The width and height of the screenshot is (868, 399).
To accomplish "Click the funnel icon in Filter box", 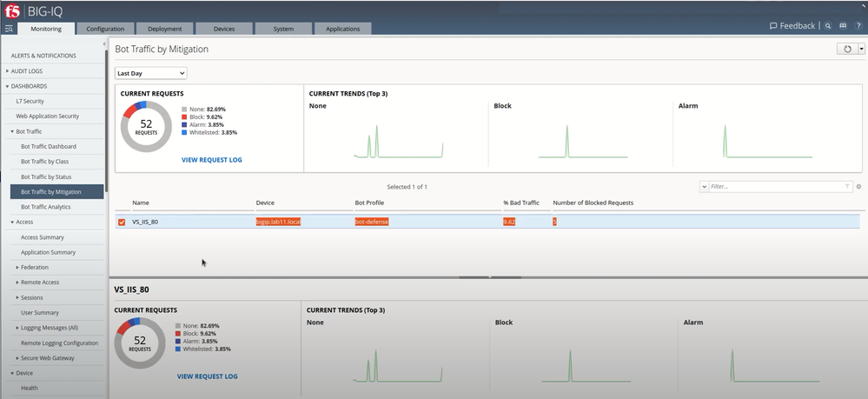I will coord(847,186).
